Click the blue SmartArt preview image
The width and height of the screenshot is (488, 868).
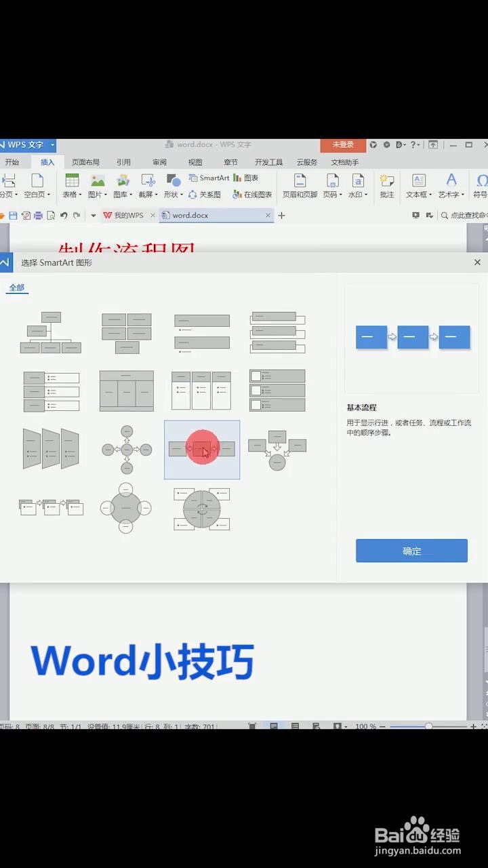(x=413, y=337)
